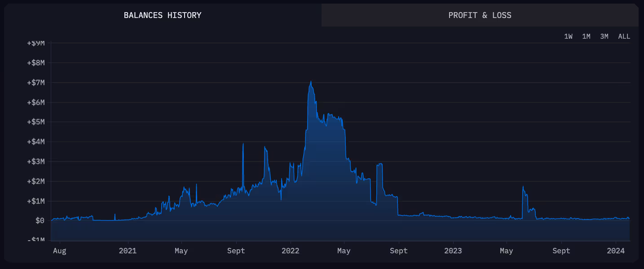Click the chart's highest peak near +$7M
This screenshot has width=644, height=269.
tap(311, 82)
